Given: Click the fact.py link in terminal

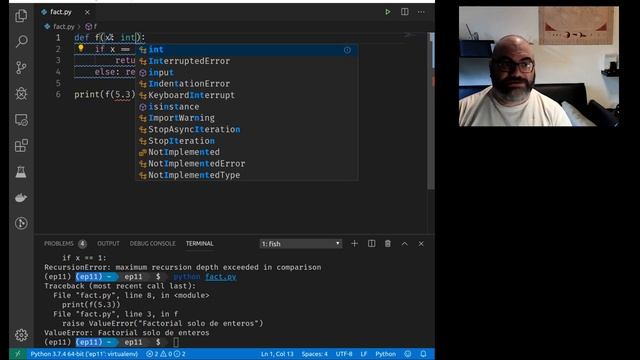Looking at the screenshot, I should coord(221,277).
